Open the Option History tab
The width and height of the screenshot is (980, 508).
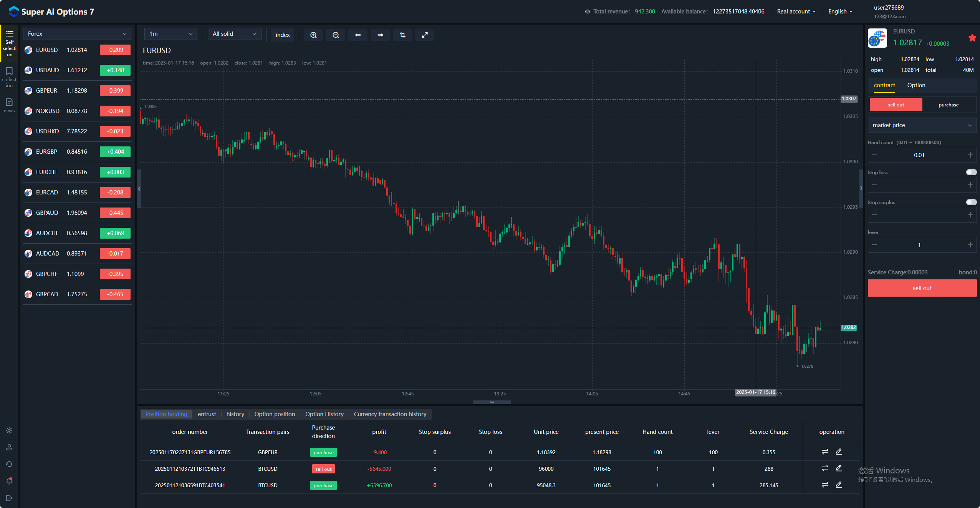(x=324, y=414)
